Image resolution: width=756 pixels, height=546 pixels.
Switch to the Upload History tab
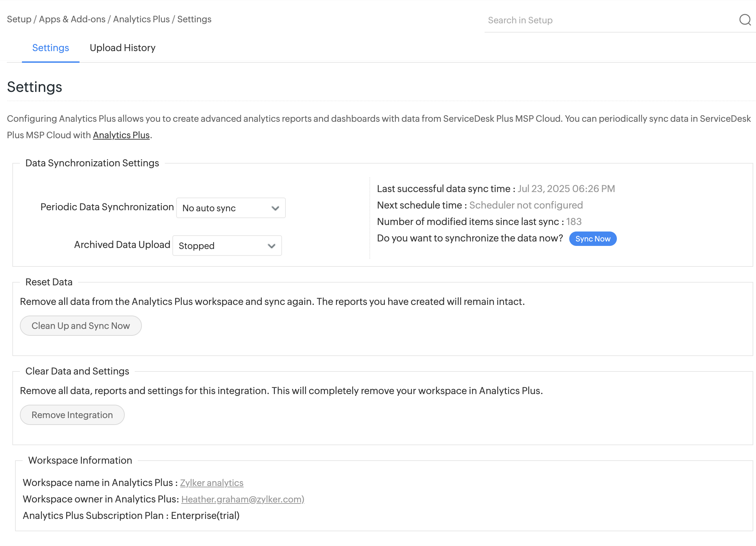tap(122, 48)
